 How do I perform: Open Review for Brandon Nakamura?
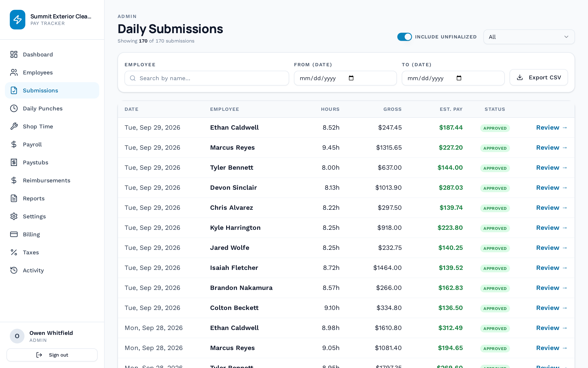click(551, 288)
